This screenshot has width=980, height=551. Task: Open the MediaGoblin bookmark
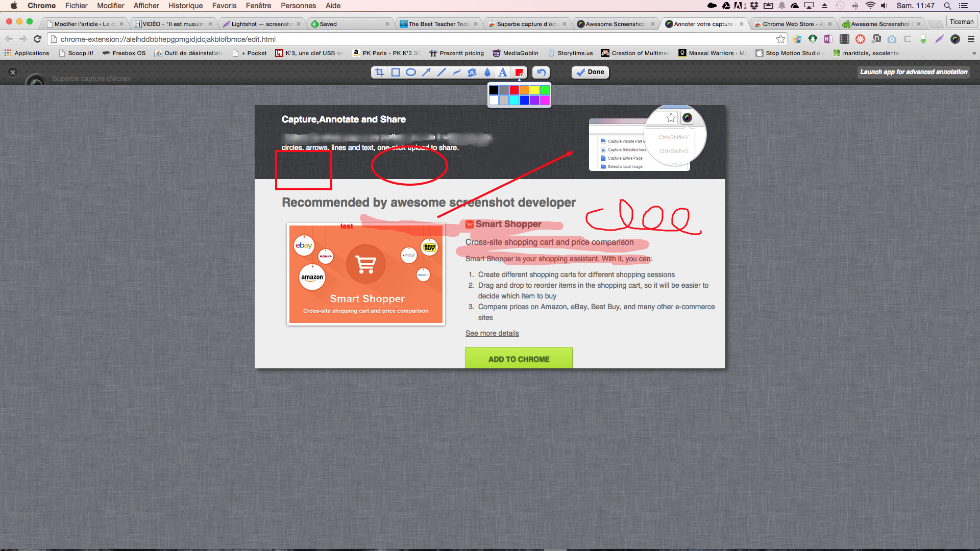(x=516, y=53)
